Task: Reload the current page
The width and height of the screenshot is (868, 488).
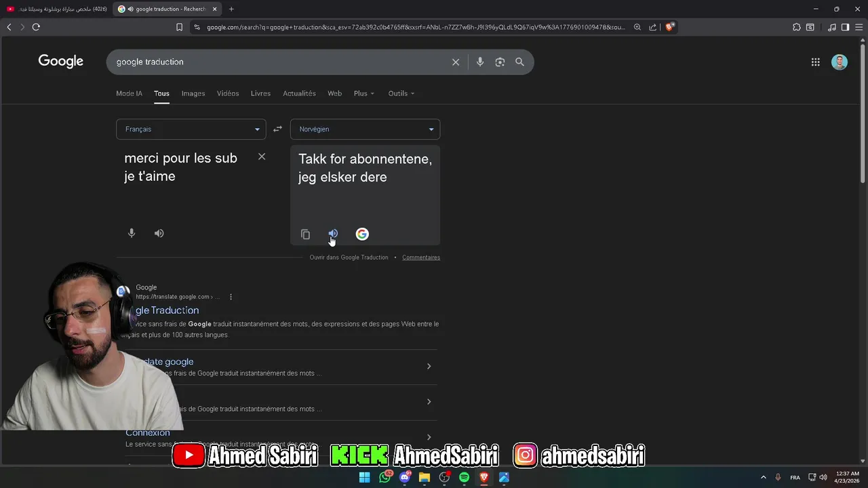Action: [x=36, y=27]
